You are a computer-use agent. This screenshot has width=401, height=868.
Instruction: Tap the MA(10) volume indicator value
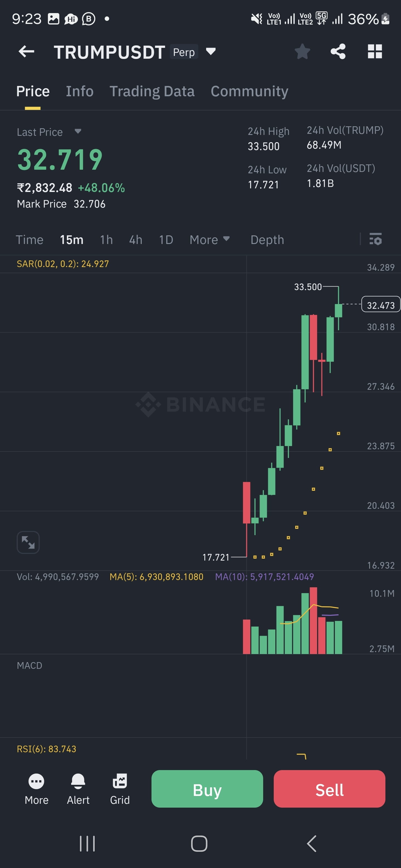click(265, 576)
